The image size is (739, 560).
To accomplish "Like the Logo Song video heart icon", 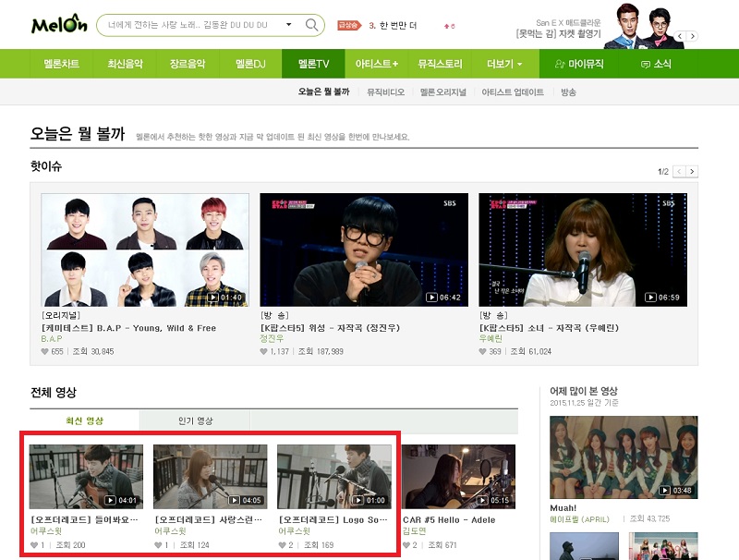I will point(282,545).
